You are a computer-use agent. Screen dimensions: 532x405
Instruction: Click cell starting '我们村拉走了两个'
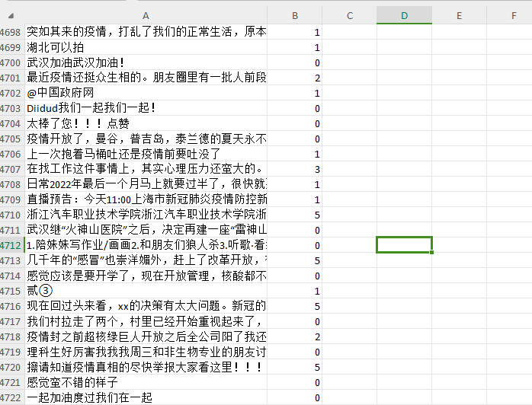[x=146, y=321]
